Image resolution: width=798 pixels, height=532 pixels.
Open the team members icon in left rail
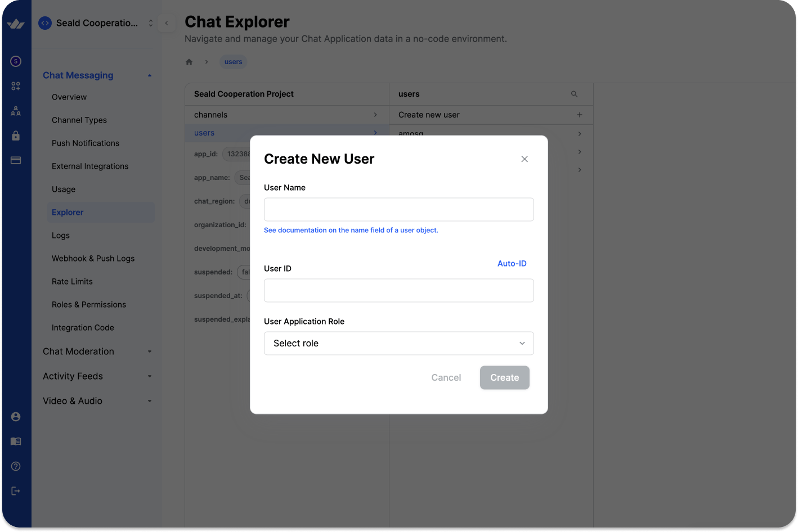coord(16,111)
